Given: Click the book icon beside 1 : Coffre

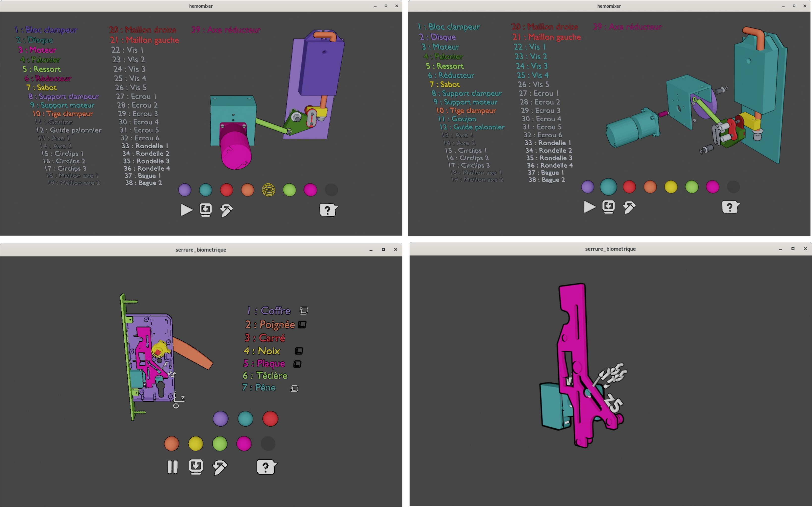Looking at the screenshot, I should pyautogui.click(x=304, y=311).
